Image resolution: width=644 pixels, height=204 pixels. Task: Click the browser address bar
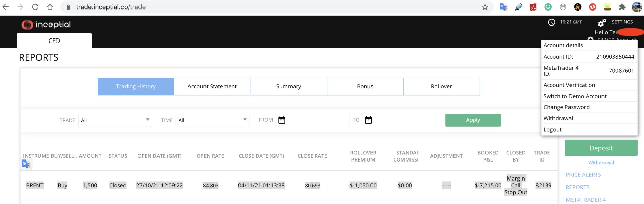272,7
